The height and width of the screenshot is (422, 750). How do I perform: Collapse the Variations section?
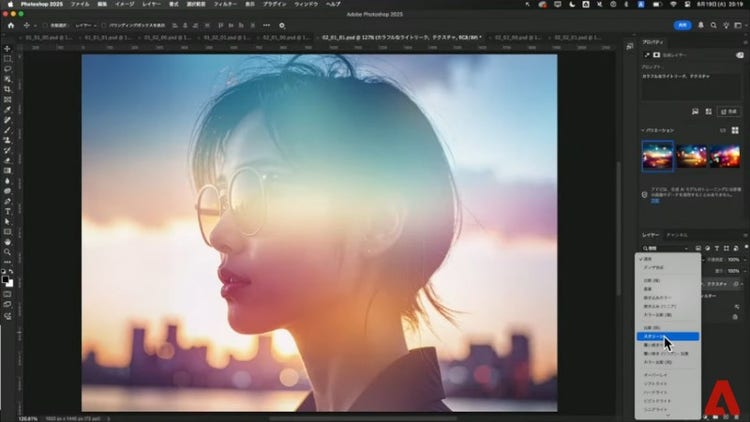point(644,130)
